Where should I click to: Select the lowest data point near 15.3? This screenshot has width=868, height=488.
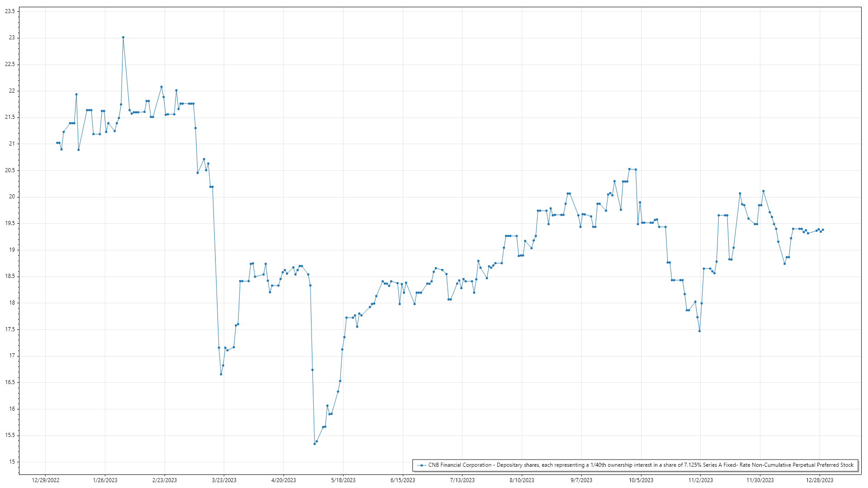315,444
